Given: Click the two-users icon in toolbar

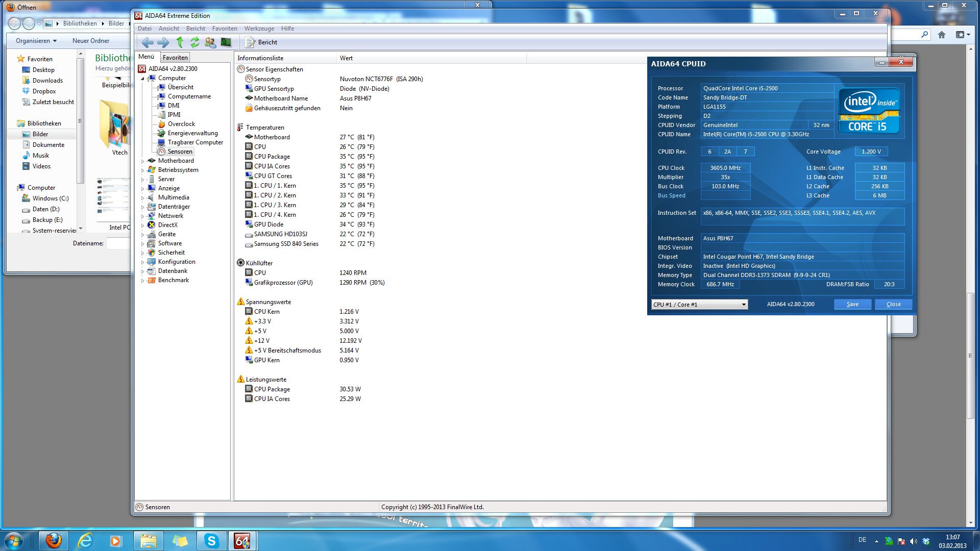Looking at the screenshot, I should coord(210,42).
